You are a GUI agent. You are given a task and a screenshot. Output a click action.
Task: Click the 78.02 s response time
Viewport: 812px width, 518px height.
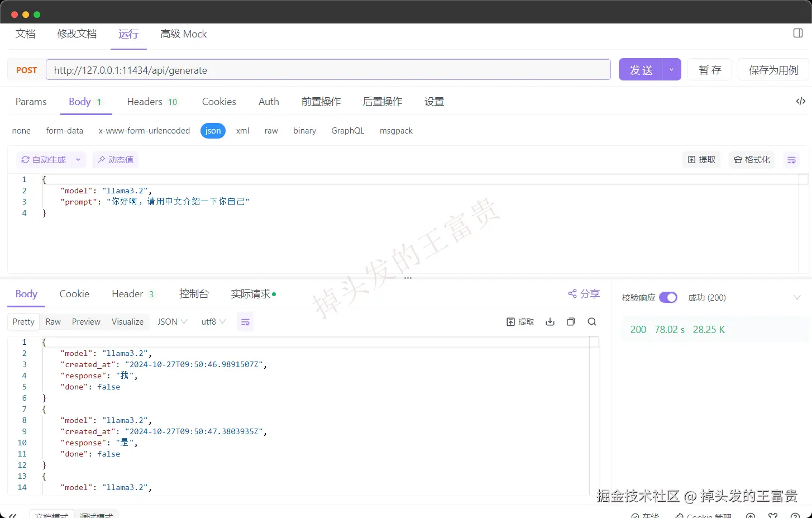(x=670, y=330)
